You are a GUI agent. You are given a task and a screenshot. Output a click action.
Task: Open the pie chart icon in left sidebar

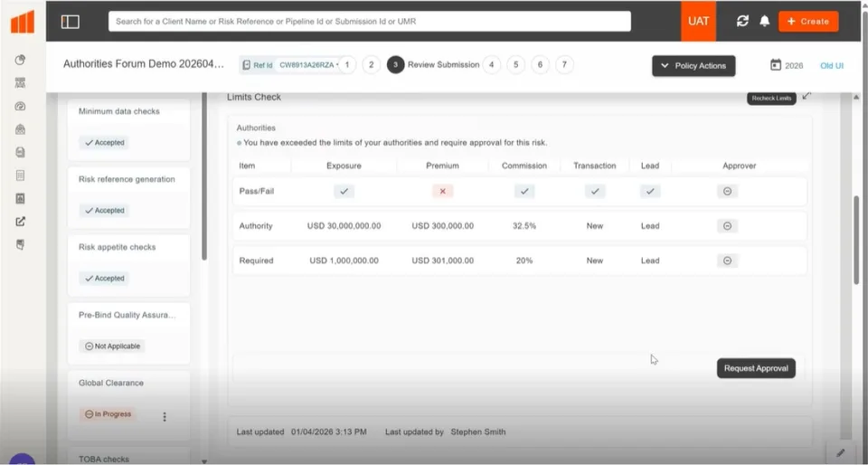pyautogui.click(x=21, y=60)
